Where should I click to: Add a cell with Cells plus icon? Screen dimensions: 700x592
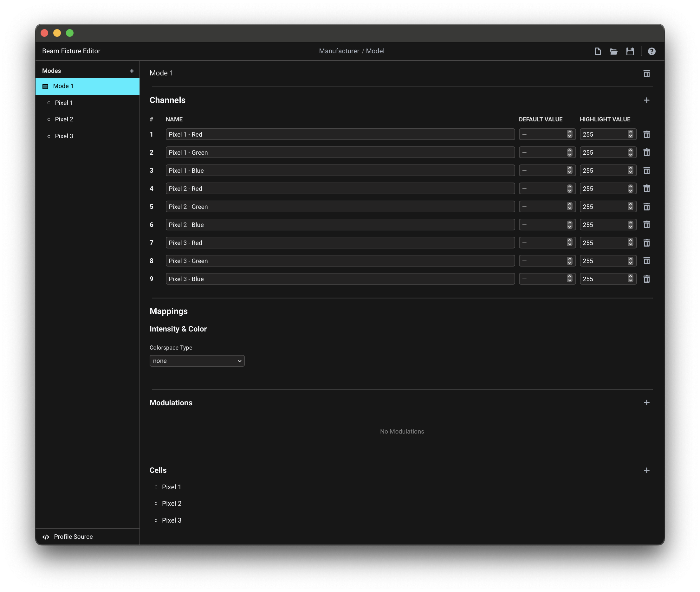[x=647, y=470]
